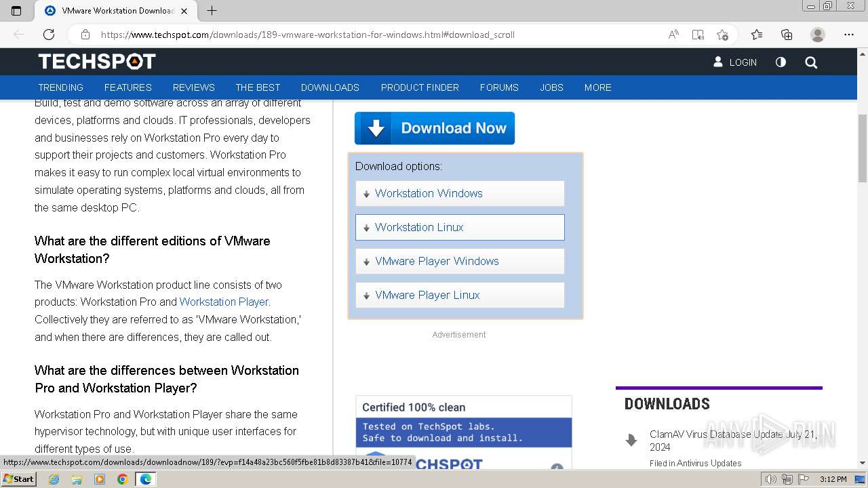The image size is (868, 488).
Task: Expand the MORE navigation menu
Action: pyautogui.click(x=598, y=87)
